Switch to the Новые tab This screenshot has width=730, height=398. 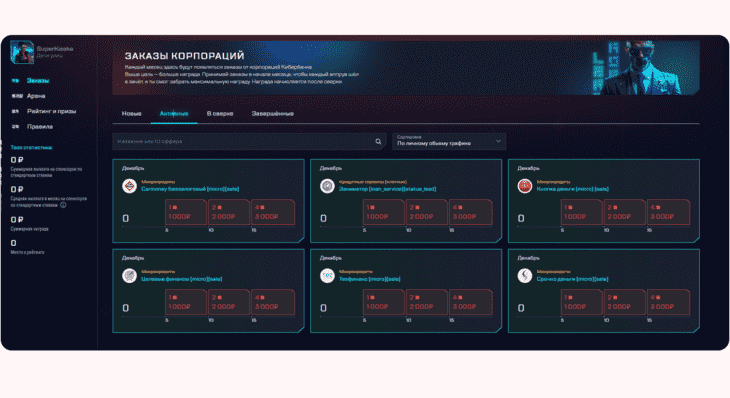(x=131, y=114)
